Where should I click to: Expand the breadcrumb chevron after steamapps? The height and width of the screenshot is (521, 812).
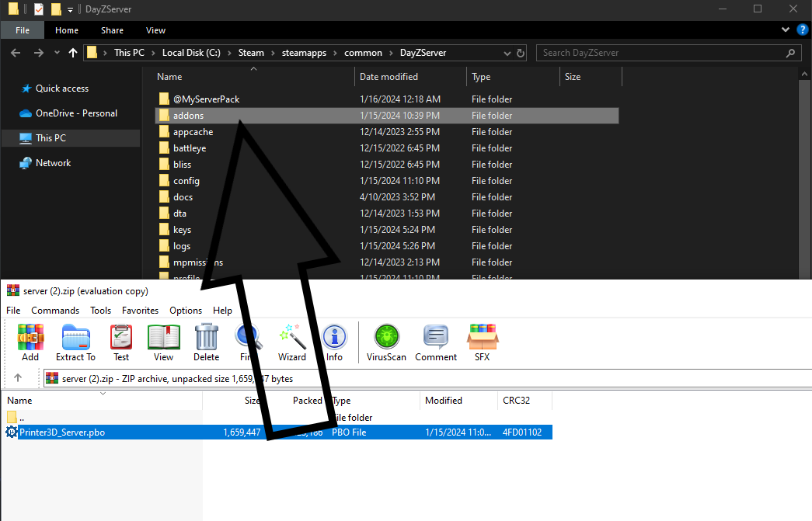coord(336,53)
